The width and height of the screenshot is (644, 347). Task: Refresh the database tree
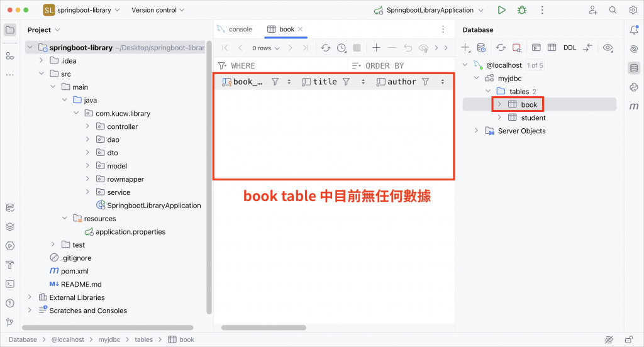(x=501, y=48)
